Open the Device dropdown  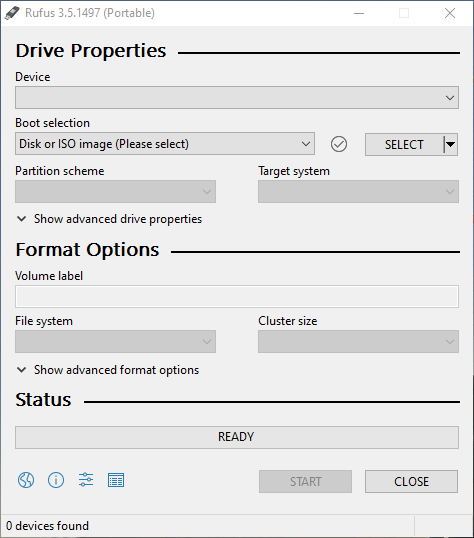point(237,97)
